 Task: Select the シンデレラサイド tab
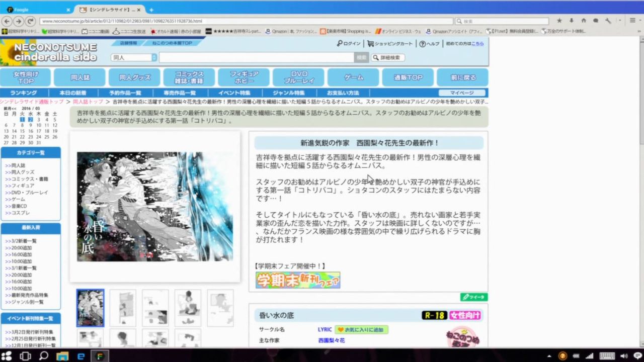pyautogui.click(x=109, y=10)
